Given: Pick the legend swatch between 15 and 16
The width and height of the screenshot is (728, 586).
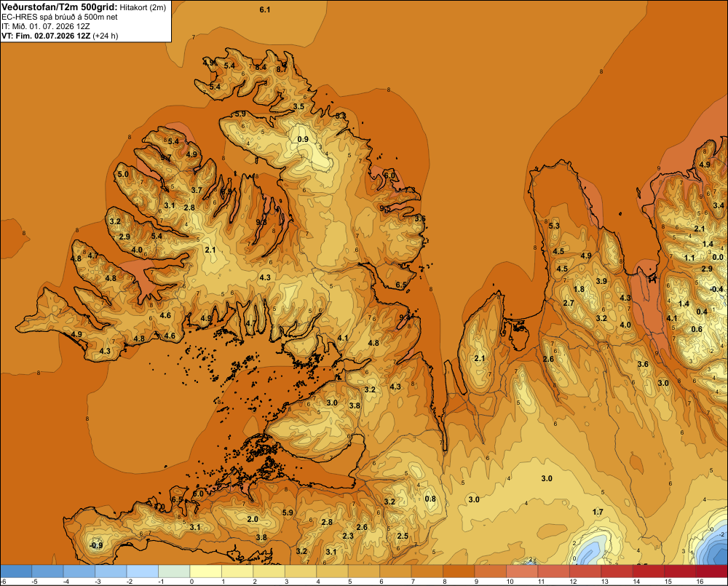Looking at the screenshot, I should point(681,571).
